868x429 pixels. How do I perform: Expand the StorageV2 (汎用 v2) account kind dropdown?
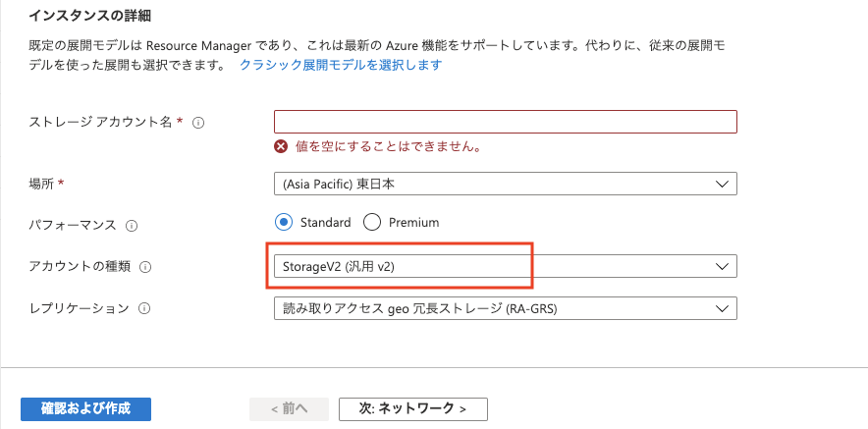506,266
